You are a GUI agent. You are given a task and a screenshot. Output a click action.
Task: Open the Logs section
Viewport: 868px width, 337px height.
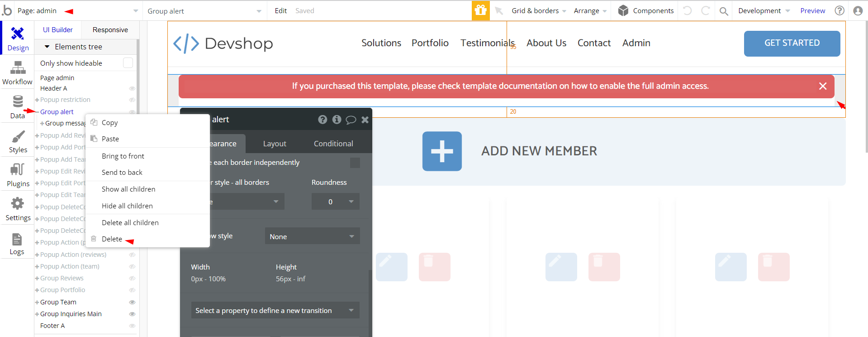pos(18,243)
